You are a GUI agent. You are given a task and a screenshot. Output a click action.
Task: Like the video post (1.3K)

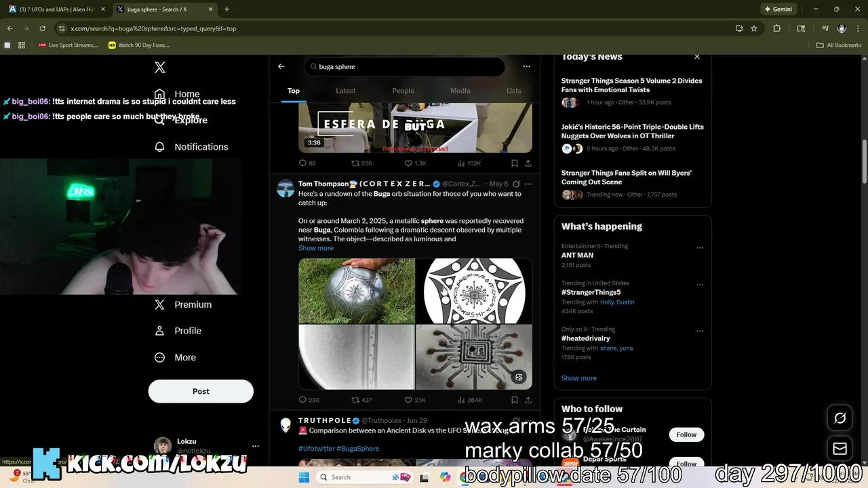click(x=415, y=163)
